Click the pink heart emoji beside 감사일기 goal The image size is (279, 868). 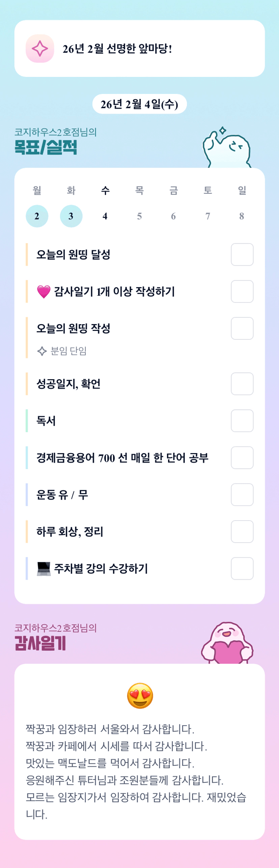point(44,292)
